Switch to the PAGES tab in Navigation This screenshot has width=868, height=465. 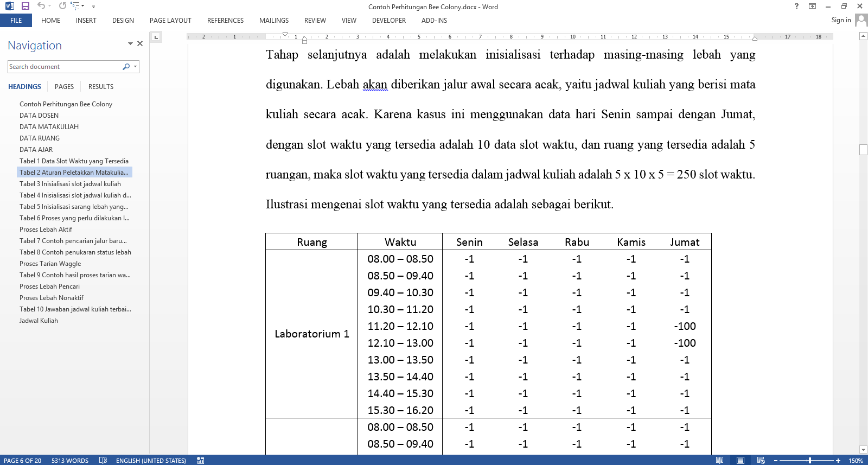[x=64, y=87]
